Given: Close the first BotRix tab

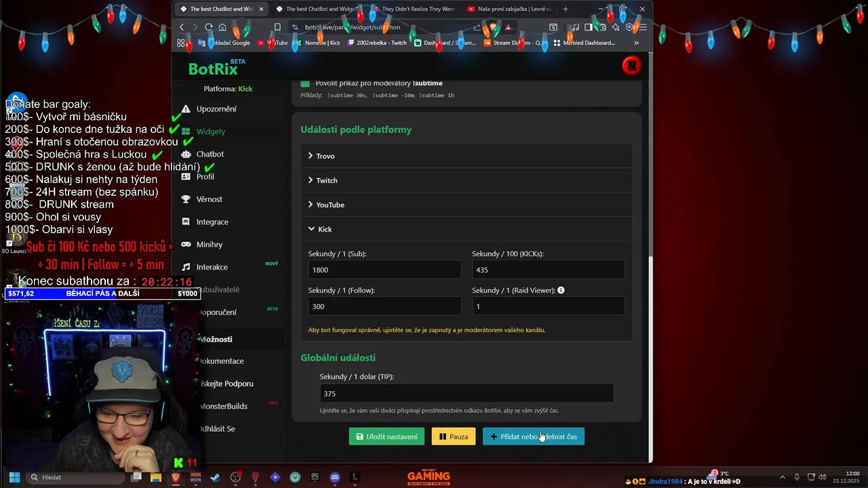Looking at the screenshot, I should [x=261, y=9].
